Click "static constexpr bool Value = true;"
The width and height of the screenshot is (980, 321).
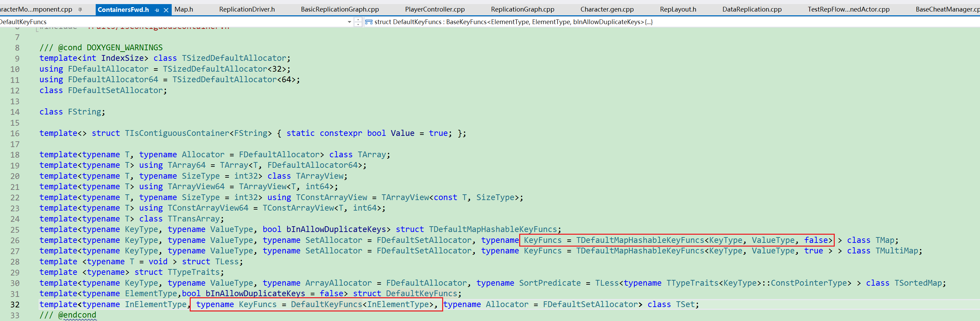click(x=369, y=133)
